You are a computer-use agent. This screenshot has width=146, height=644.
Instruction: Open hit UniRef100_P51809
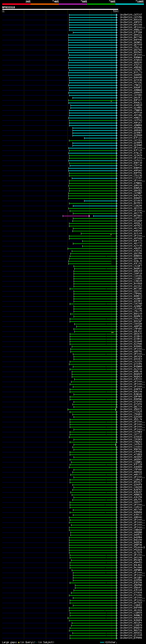pyautogui.click(x=131, y=550)
